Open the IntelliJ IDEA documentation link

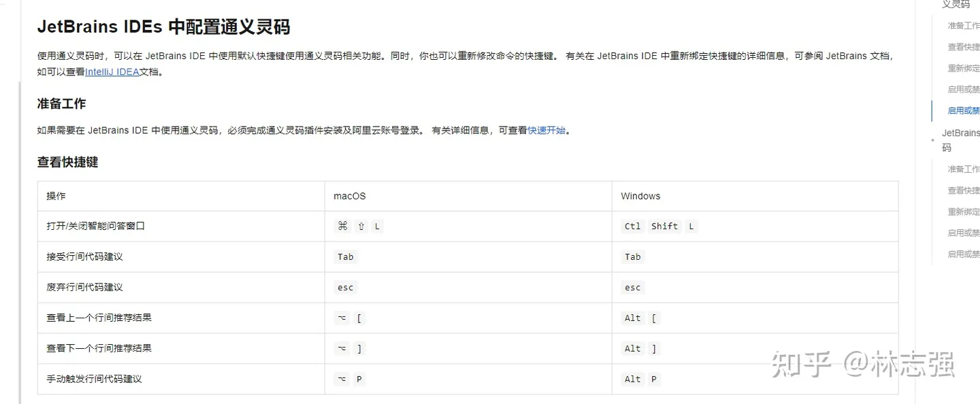tap(112, 71)
